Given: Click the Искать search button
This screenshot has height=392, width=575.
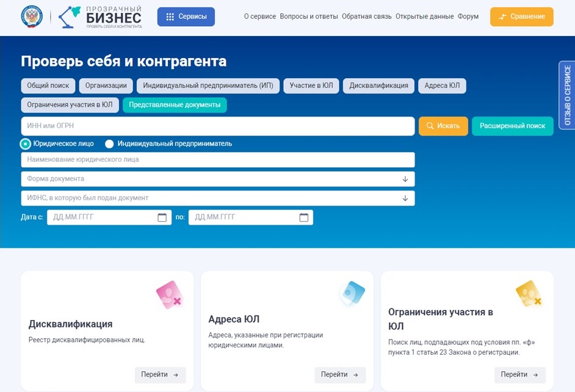Looking at the screenshot, I should coord(443,126).
